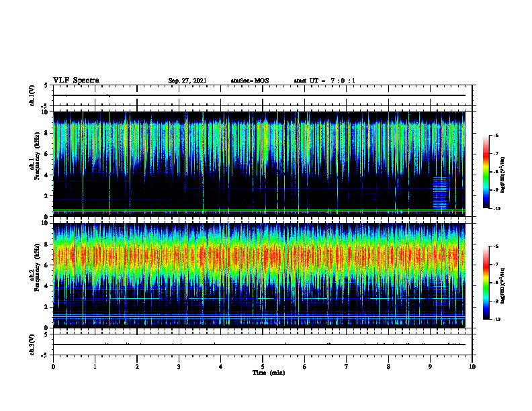Click the 'ch.1(V)' axis label
The image size is (532, 411).
32,95
